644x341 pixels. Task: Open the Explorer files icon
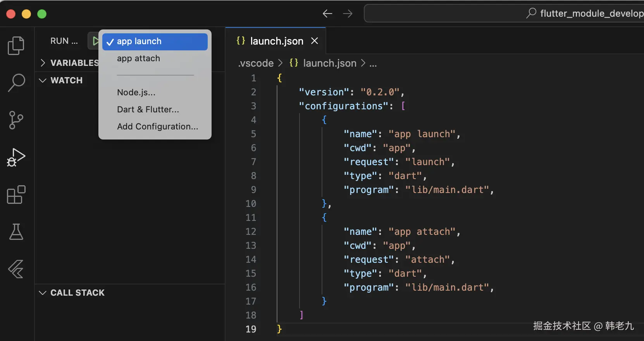click(x=16, y=45)
